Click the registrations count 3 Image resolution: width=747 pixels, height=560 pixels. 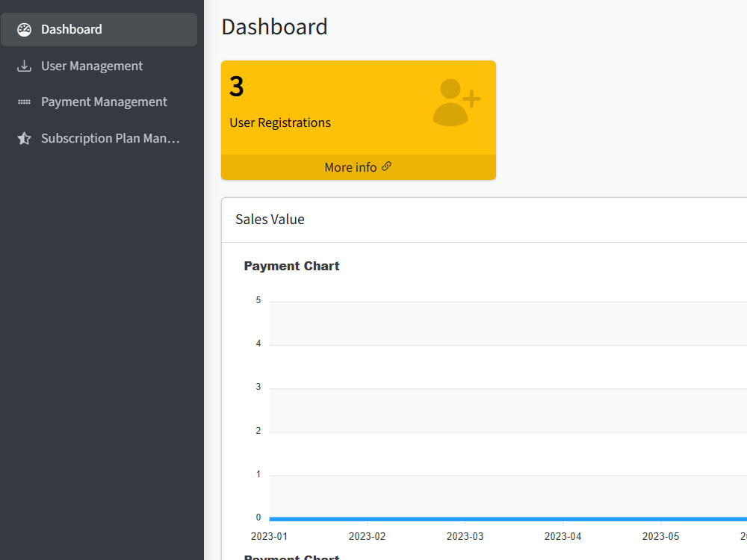click(x=237, y=87)
